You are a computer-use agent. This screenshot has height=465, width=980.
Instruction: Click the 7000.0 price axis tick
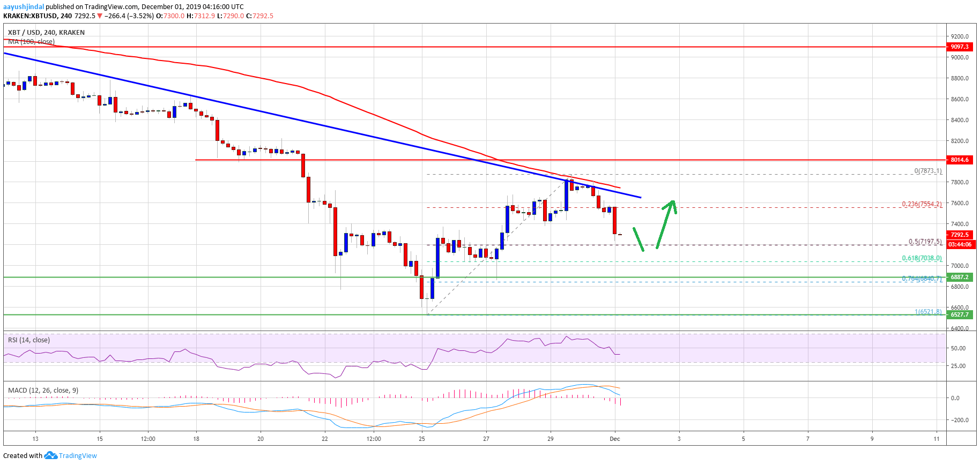pyautogui.click(x=960, y=266)
